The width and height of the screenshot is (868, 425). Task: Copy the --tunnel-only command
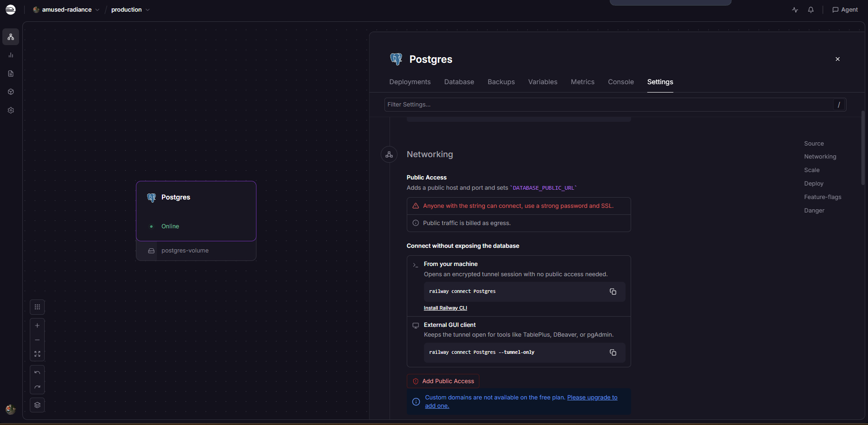pyautogui.click(x=613, y=352)
